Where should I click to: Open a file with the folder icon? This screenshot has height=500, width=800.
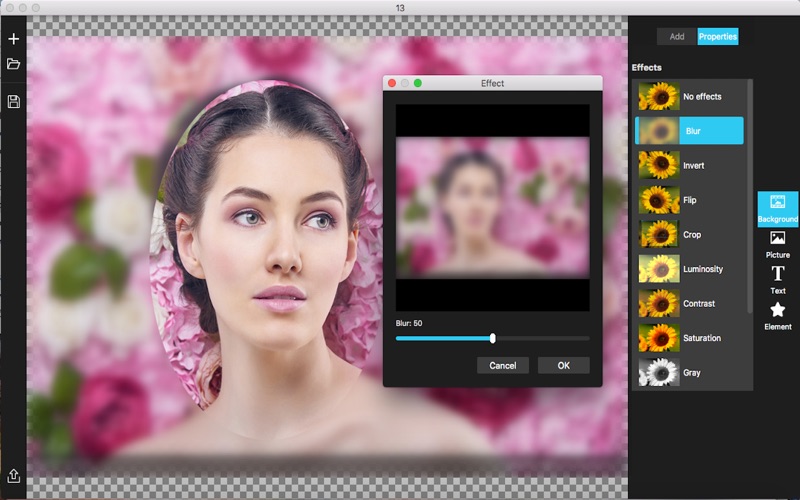tap(13, 64)
